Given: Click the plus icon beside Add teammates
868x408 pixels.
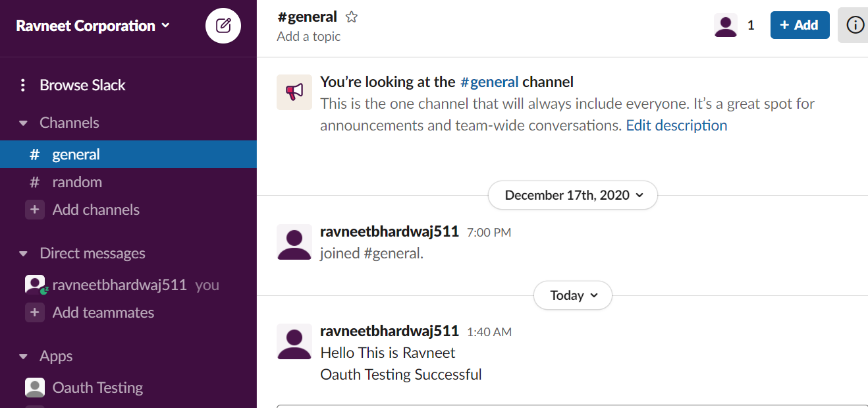Looking at the screenshot, I should click(x=35, y=312).
